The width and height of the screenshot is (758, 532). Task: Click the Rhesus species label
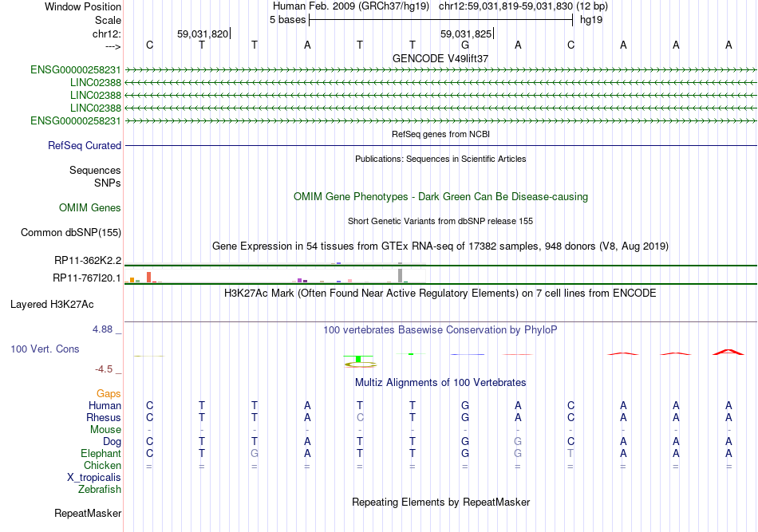point(104,418)
